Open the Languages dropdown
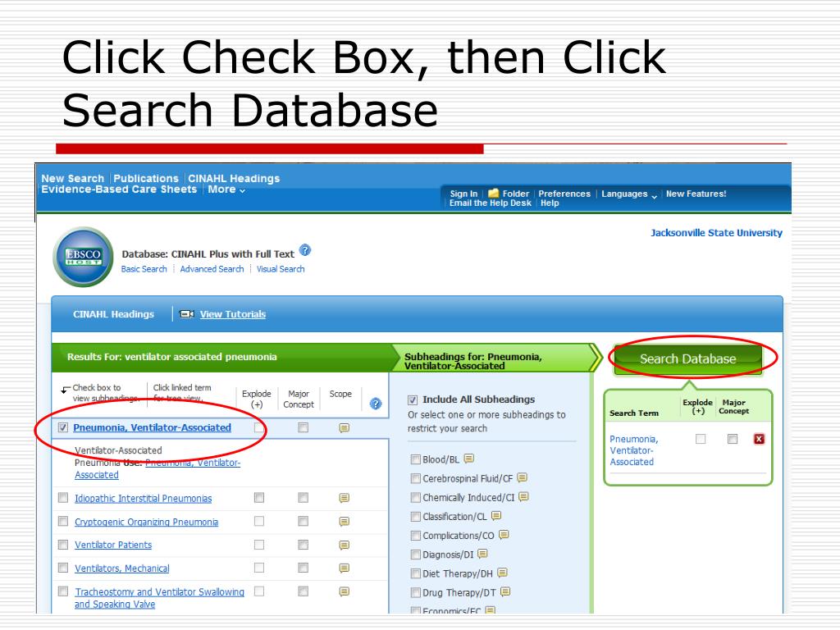 click(629, 194)
